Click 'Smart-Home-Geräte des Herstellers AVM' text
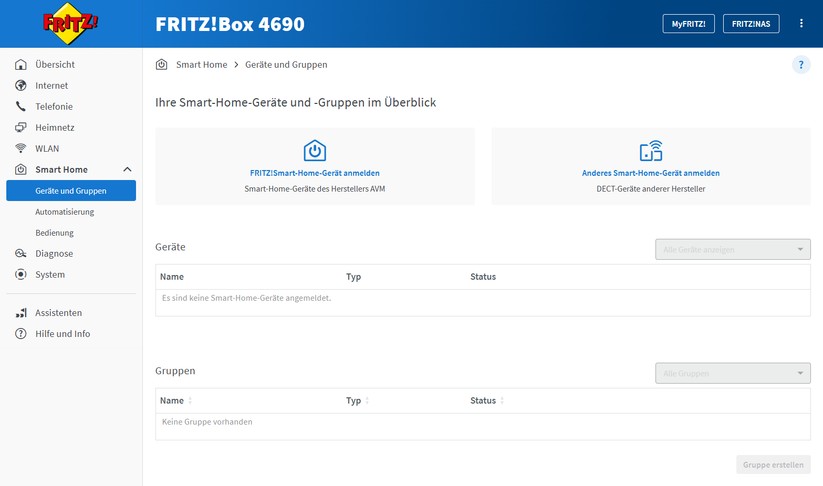Viewport: 823px width, 486px height. click(315, 188)
